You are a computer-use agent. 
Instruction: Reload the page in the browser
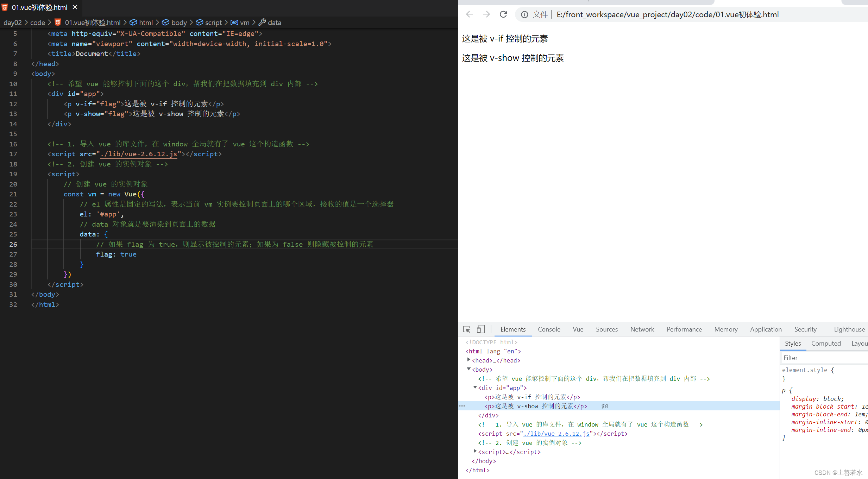pyautogui.click(x=503, y=14)
